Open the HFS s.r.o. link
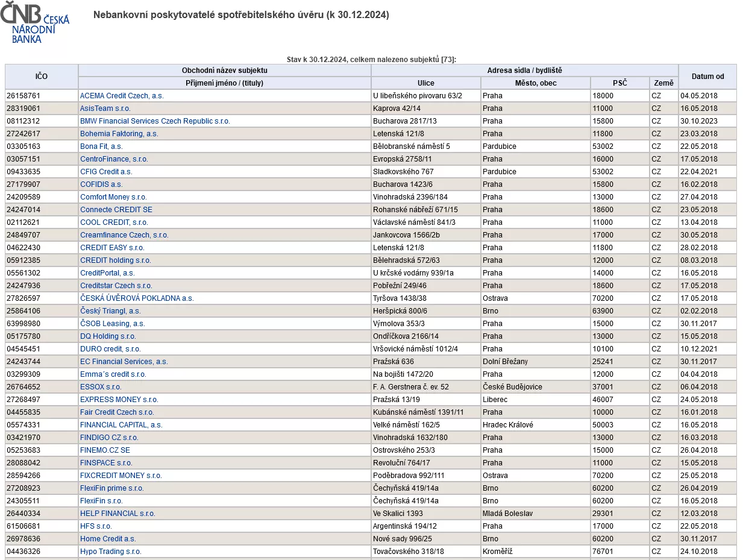The image size is (743, 560). click(96, 526)
